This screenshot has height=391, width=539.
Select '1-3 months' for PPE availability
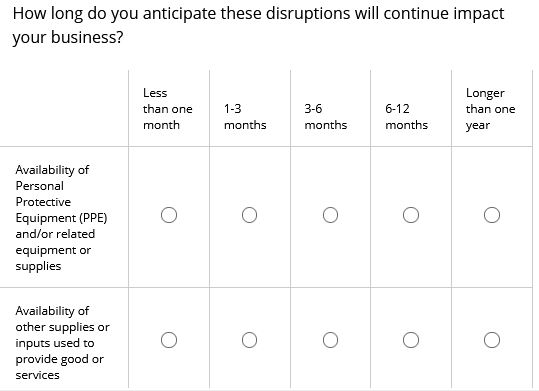point(249,215)
